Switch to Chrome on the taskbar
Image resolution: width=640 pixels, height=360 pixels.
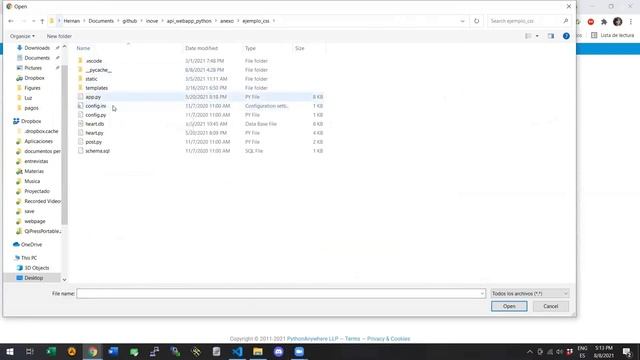coord(93,351)
